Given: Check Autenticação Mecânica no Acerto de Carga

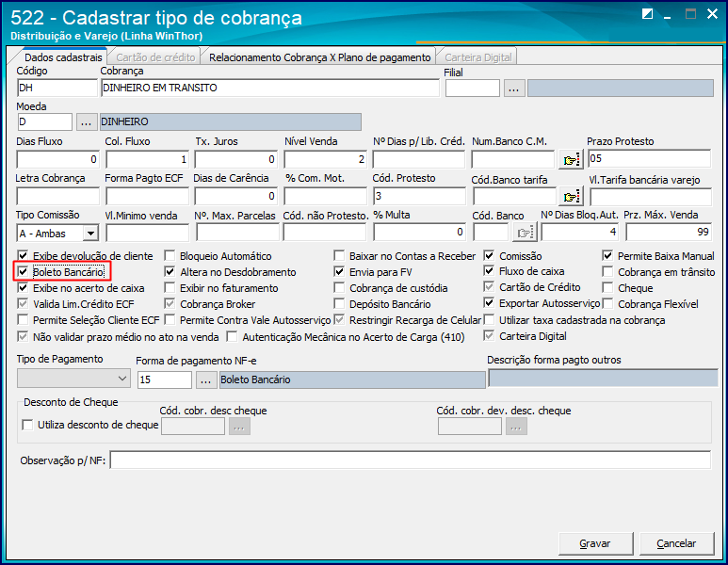Looking at the screenshot, I should [232, 336].
